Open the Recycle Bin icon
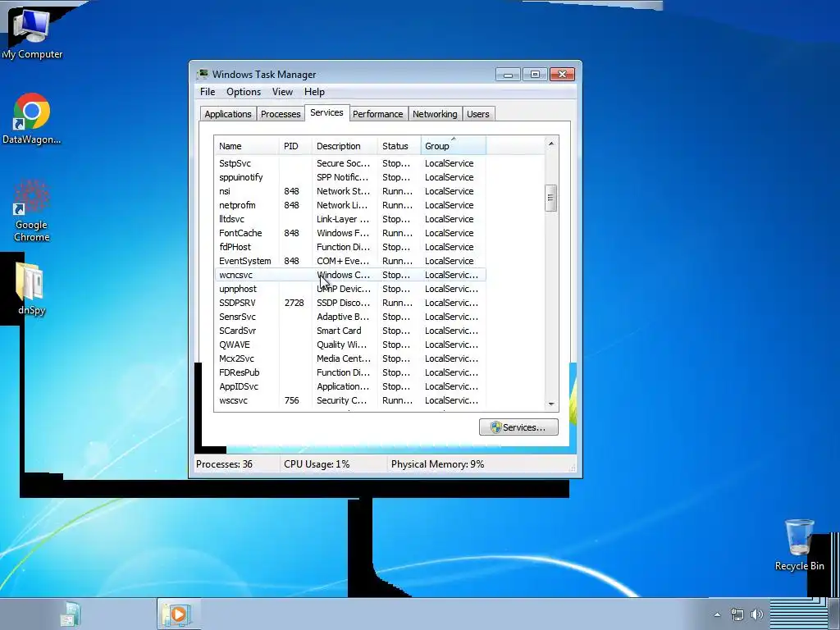The height and width of the screenshot is (630, 840). pyautogui.click(x=799, y=545)
